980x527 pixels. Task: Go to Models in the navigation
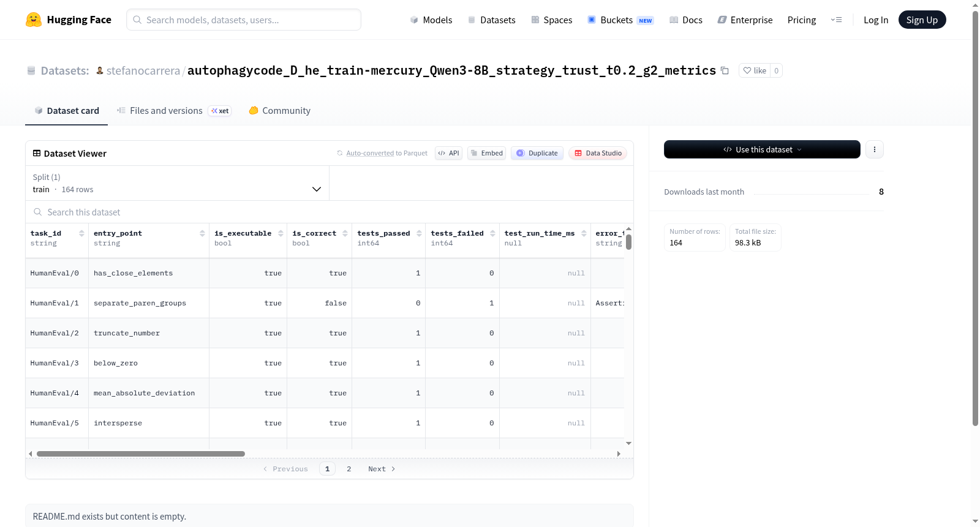click(x=431, y=20)
